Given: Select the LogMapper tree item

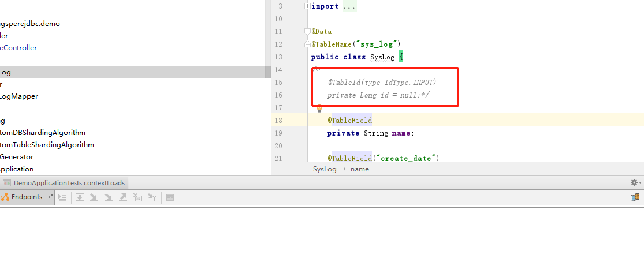Looking at the screenshot, I should pos(19,96).
